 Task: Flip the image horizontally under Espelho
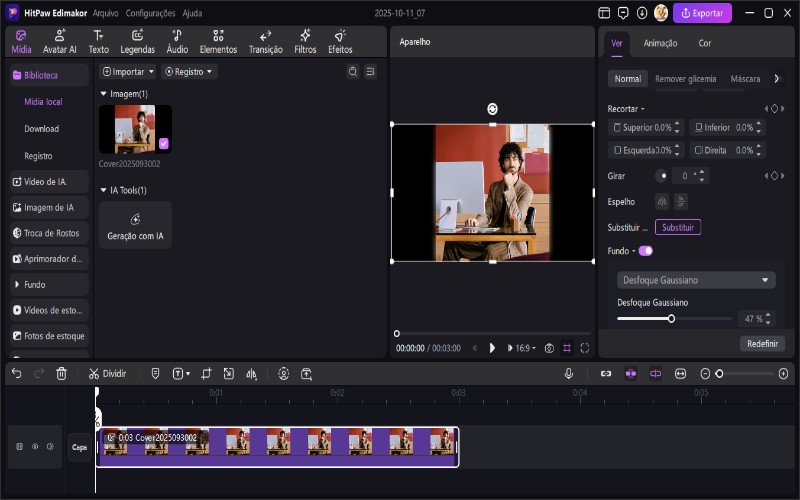pyautogui.click(x=661, y=201)
